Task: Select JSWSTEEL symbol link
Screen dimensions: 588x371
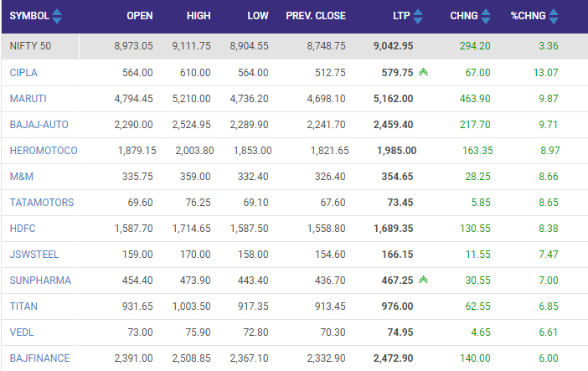Action: coord(34,255)
